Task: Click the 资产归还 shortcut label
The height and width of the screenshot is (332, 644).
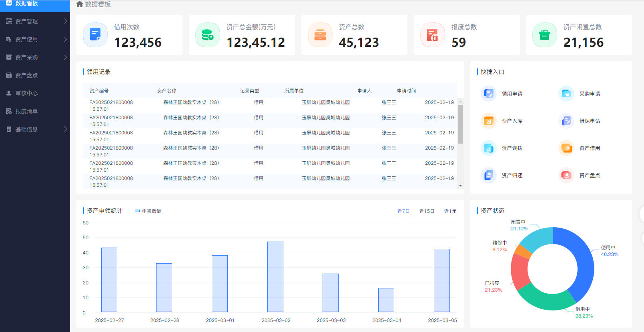Action: point(512,175)
